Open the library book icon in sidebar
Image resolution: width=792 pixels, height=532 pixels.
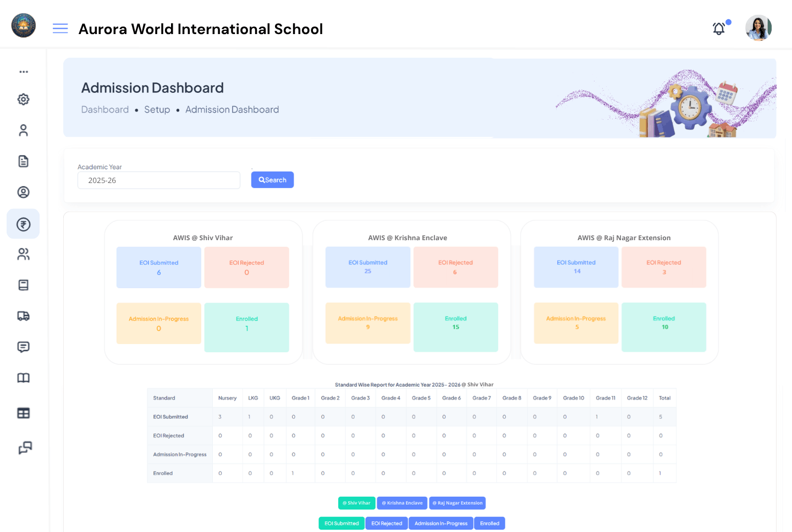click(x=23, y=378)
